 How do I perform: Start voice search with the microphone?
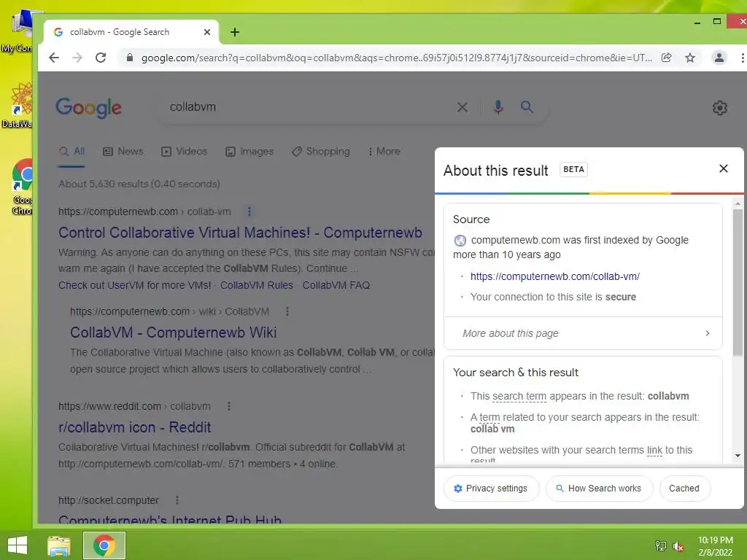pos(498,107)
